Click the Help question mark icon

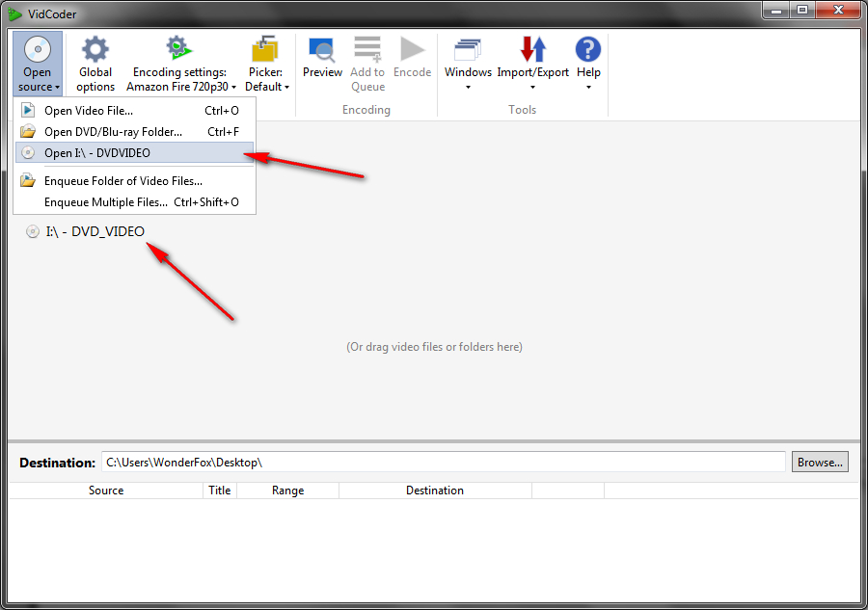click(588, 49)
